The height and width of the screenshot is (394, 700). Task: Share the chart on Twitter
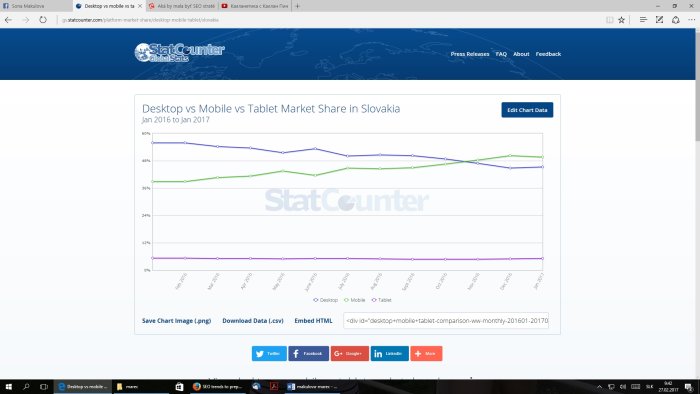pyautogui.click(x=269, y=353)
